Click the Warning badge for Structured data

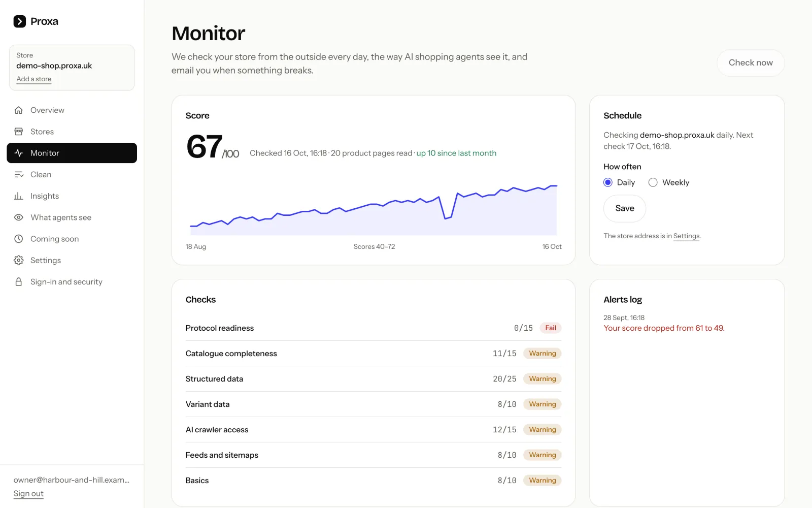(543, 379)
